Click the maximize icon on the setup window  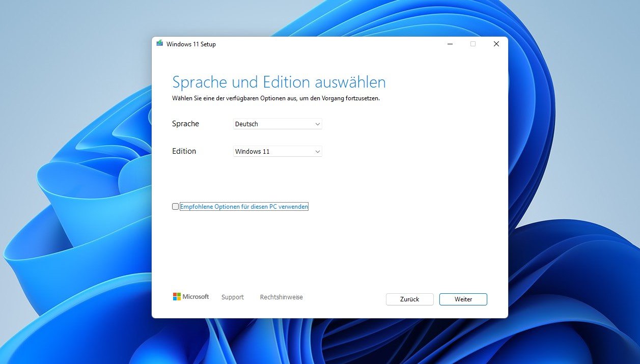473,44
